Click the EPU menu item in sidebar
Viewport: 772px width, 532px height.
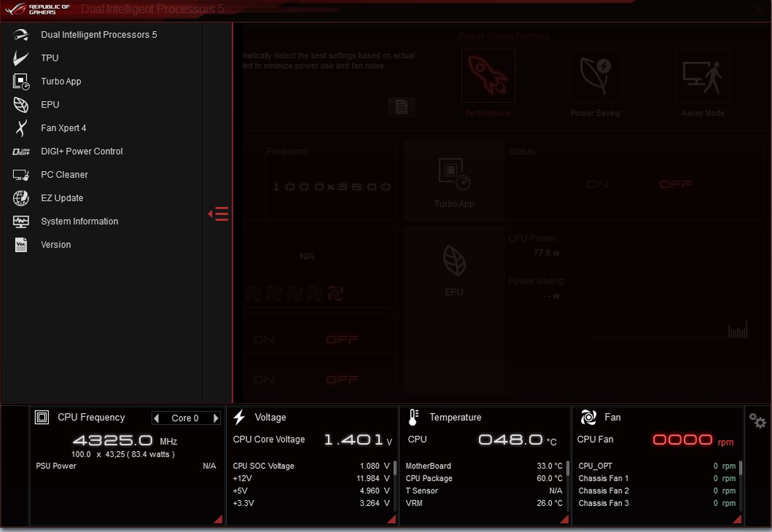click(x=50, y=104)
